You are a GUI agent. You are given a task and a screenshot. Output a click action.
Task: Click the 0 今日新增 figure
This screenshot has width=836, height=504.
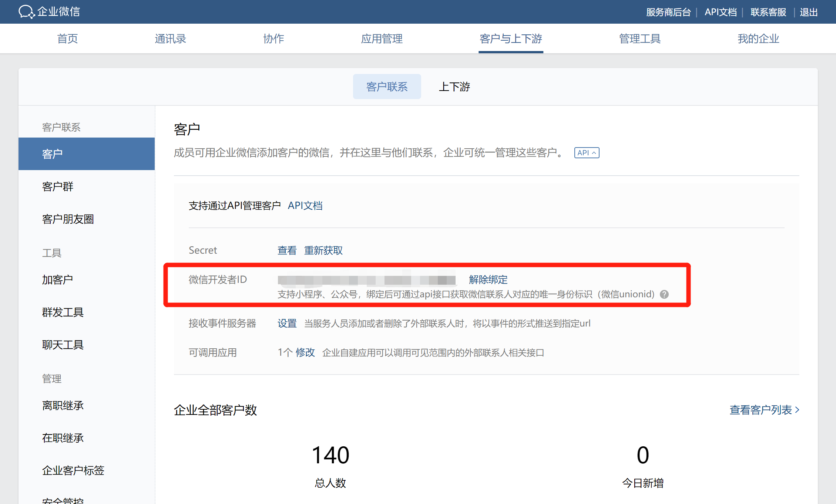[x=643, y=455]
